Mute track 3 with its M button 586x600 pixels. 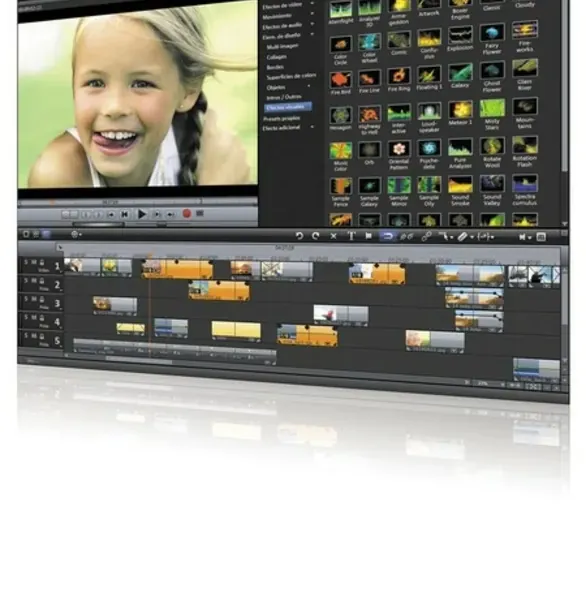pos(34,299)
